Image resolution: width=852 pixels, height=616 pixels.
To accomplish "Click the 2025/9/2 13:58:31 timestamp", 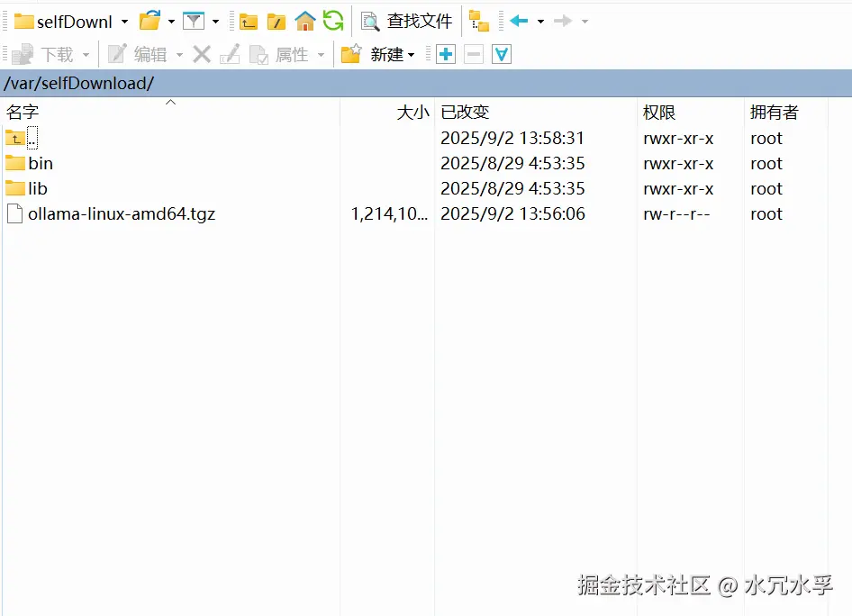I will 512,138.
